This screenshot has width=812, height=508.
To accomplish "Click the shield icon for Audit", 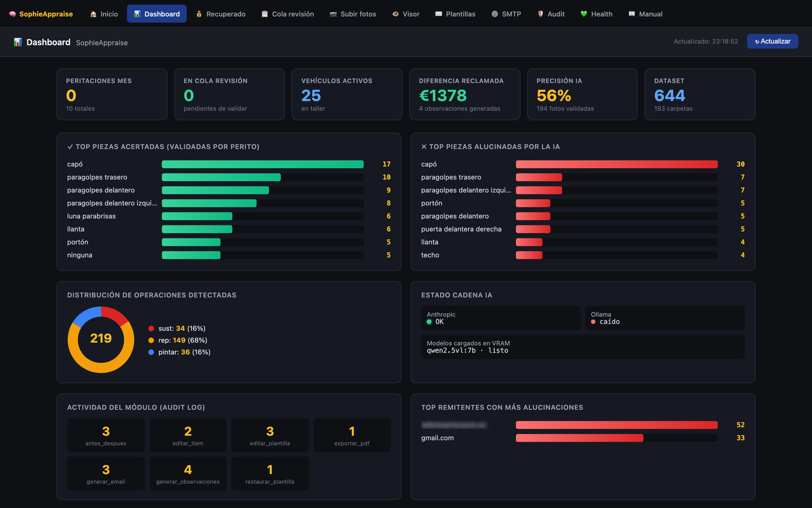I will 540,14.
